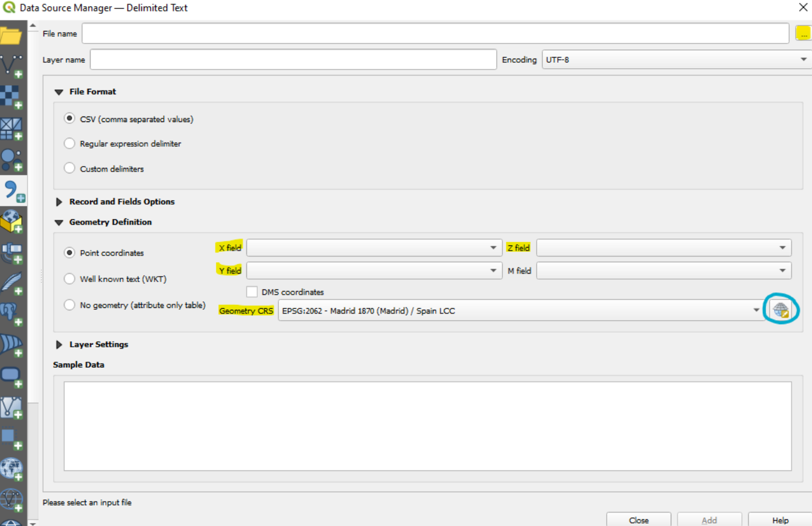Open the Geometry CRS dropdown
The image size is (812, 526).
click(x=522, y=311)
